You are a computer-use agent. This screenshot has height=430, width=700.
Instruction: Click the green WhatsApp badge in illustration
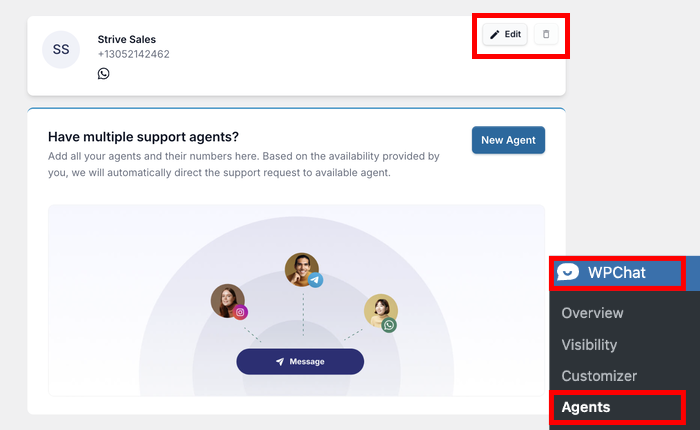click(x=389, y=325)
